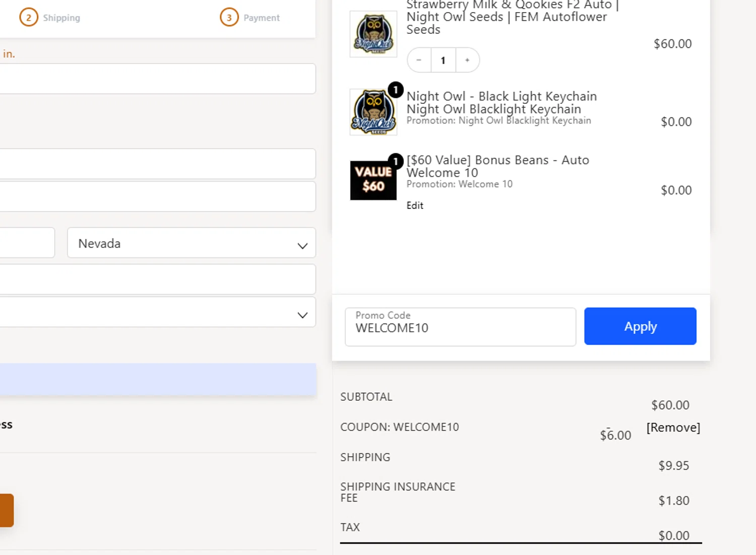Click the TAX label

[x=350, y=527]
